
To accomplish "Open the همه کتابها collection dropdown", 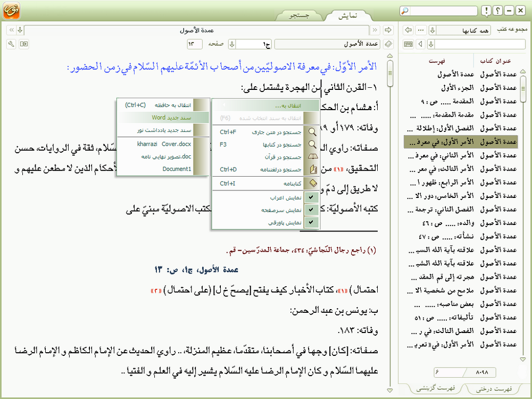I will tap(433, 29).
